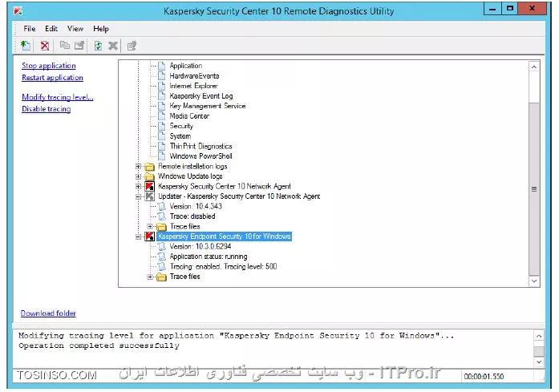Image resolution: width=559 pixels, height=392 pixels.
Task: Click the elapsed time 00:00:01.550 in status bar
Action: pyautogui.click(x=484, y=377)
